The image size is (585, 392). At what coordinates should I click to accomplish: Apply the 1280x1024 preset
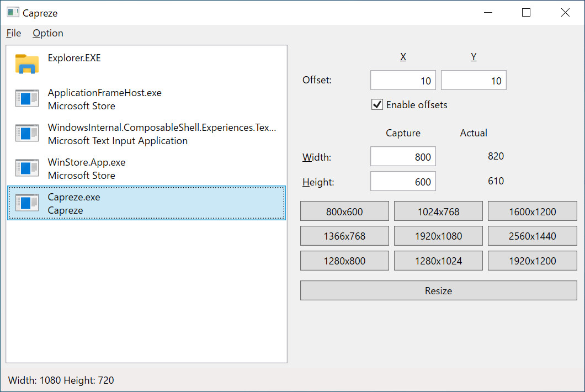tap(438, 261)
